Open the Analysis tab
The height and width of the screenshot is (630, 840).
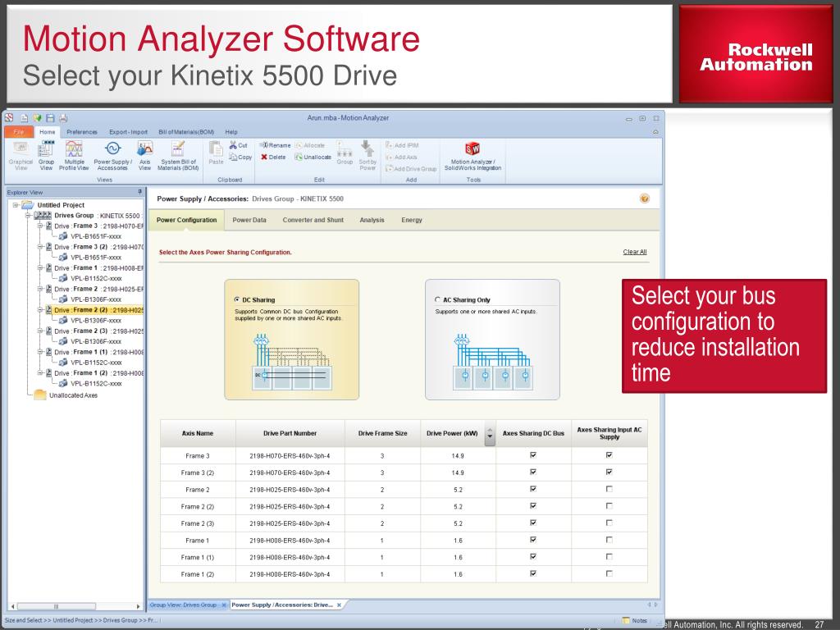(372, 220)
